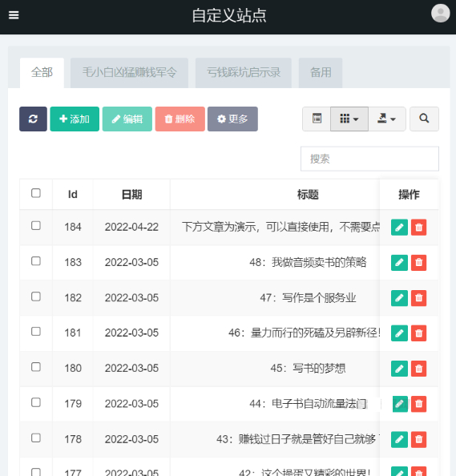Edit row 184 using its green pencil icon
This screenshot has height=476, width=456.
(x=399, y=227)
